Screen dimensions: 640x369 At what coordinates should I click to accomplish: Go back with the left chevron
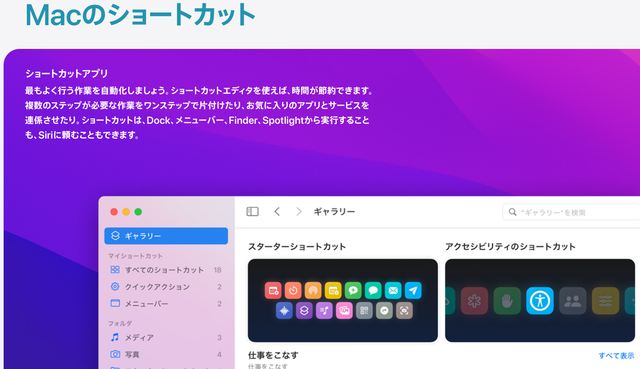click(277, 211)
